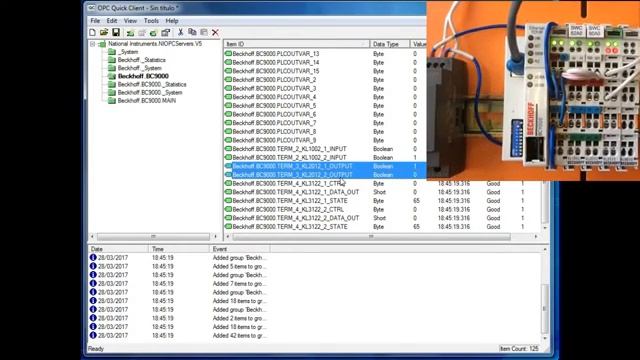Select the Beckhoff.BC9000 group in tree
640x360 pixels.
tap(143, 76)
